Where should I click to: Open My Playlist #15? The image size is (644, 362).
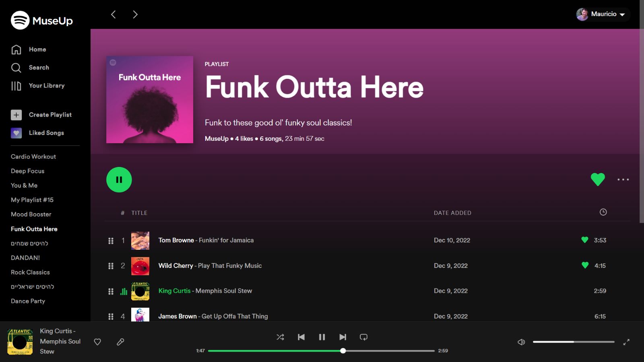[32, 200]
